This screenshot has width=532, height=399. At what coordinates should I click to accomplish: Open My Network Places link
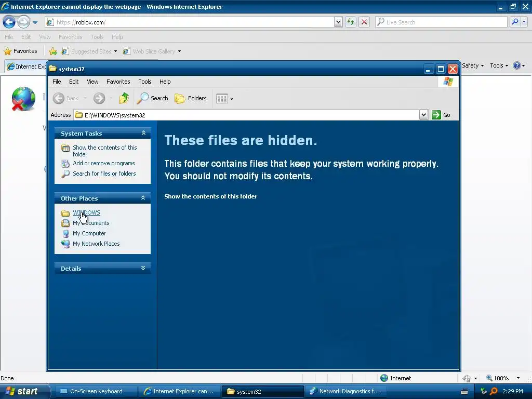tap(96, 244)
